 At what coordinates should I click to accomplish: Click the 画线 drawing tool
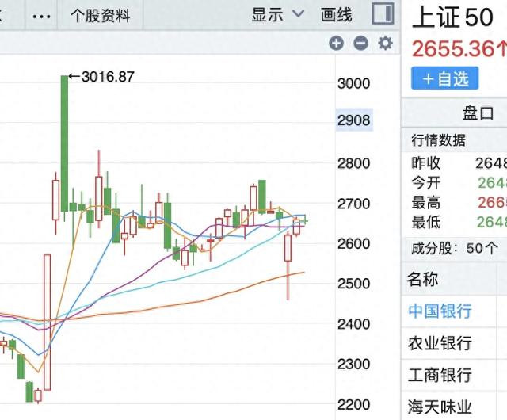click(x=336, y=15)
